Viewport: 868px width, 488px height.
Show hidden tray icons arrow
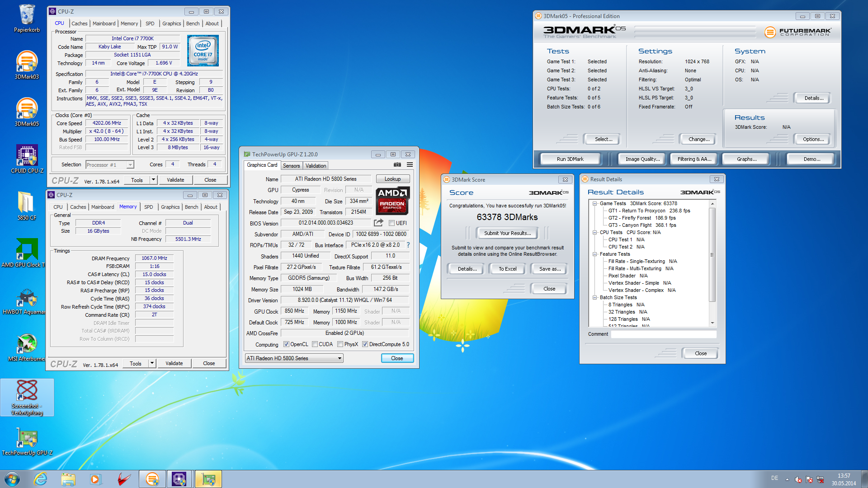tap(787, 479)
